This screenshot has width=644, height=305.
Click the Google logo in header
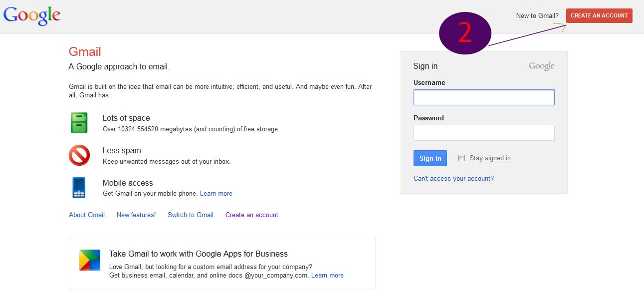32,15
